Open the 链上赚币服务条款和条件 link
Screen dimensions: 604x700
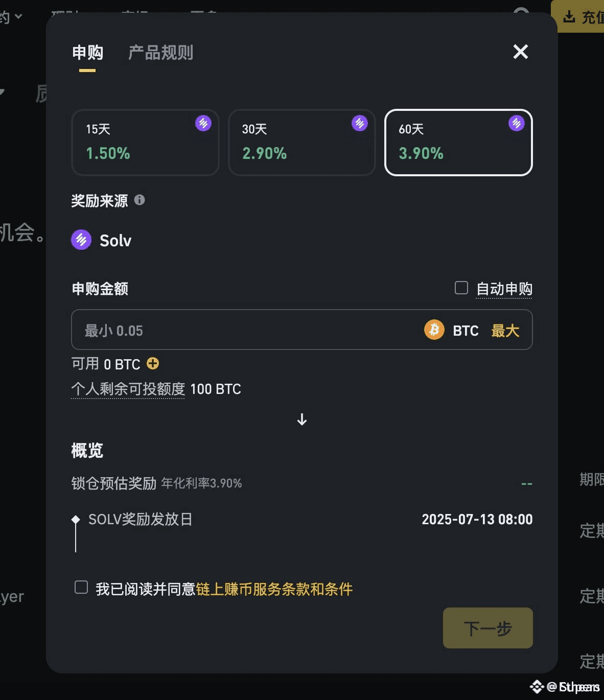pyautogui.click(x=274, y=589)
